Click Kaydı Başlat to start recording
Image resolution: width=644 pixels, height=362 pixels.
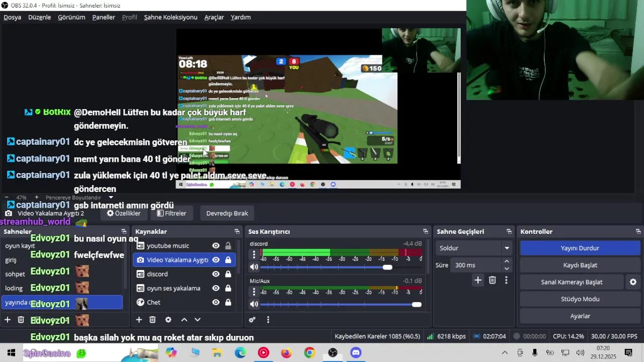(x=580, y=265)
